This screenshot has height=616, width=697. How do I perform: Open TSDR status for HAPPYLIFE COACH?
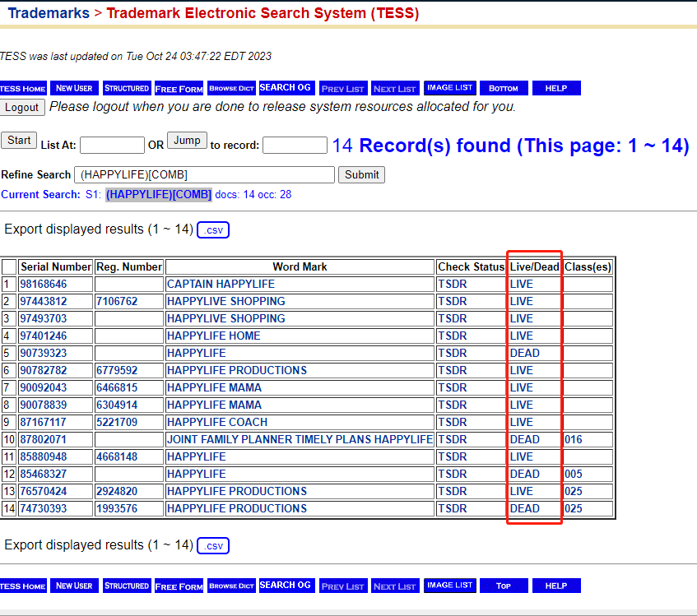coord(453,423)
